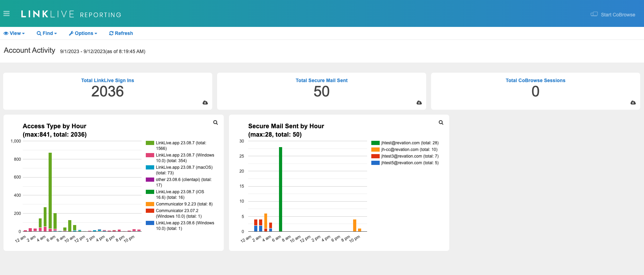Expand the Find dropdown menu

coord(47,33)
